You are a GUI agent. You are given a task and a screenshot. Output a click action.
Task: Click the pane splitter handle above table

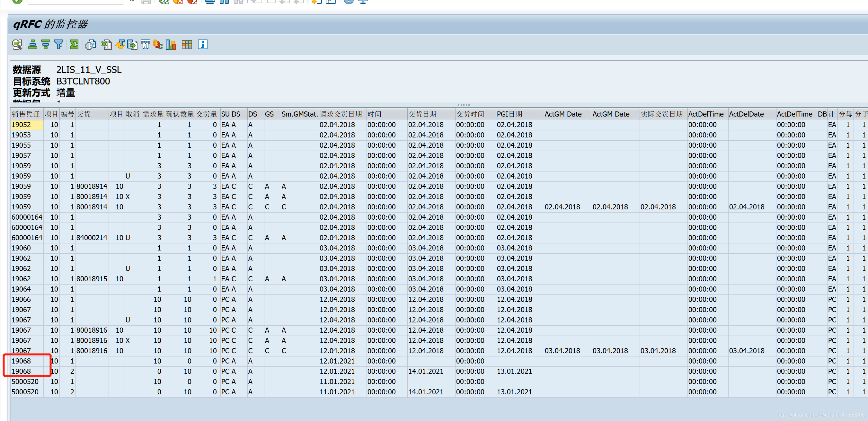coord(463,105)
